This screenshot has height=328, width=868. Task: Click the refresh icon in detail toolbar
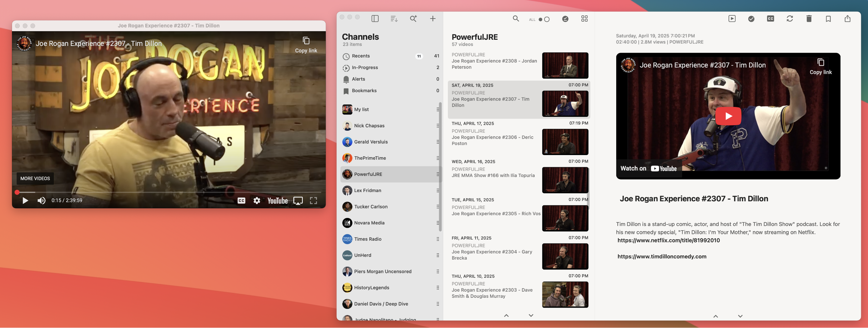[x=790, y=19]
